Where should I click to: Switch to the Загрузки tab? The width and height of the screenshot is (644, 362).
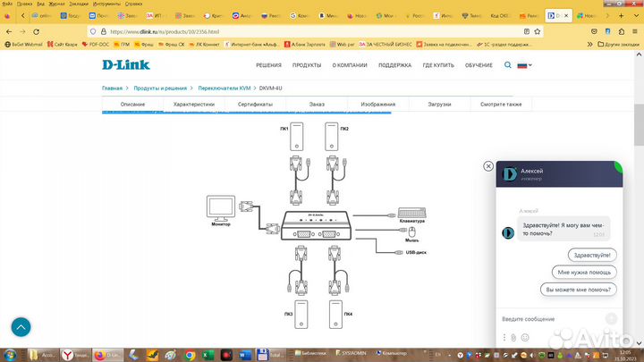point(439,105)
